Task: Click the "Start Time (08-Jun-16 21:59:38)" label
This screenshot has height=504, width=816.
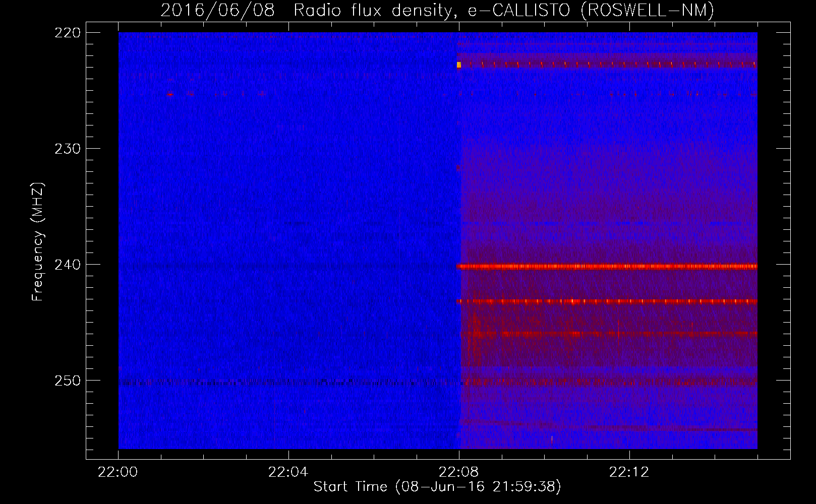Action: coord(437,487)
